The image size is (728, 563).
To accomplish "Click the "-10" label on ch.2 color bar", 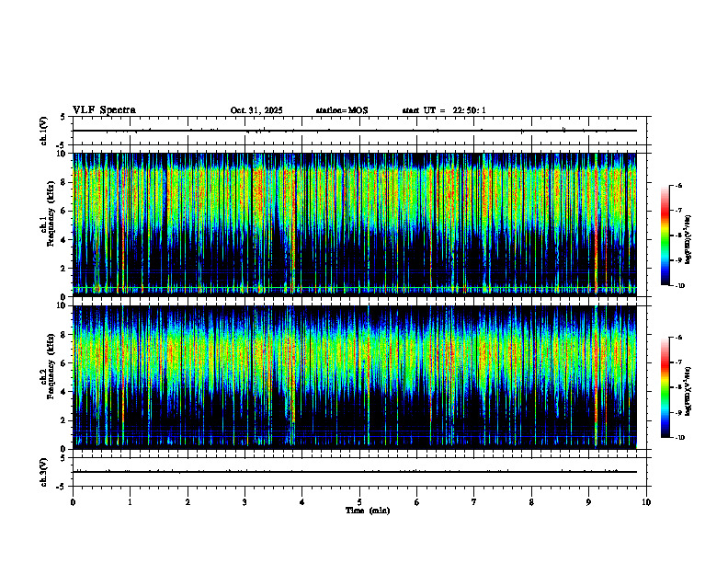I will click(679, 438).
